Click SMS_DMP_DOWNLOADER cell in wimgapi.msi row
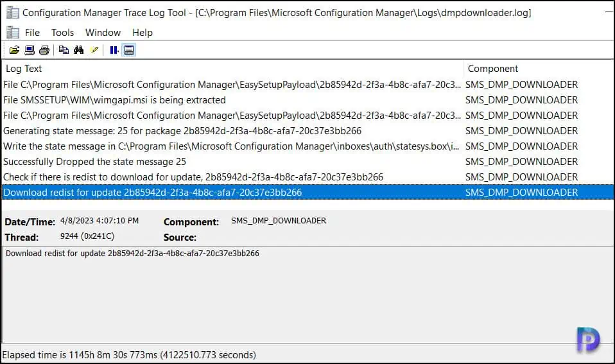 (x=521, y=100)
